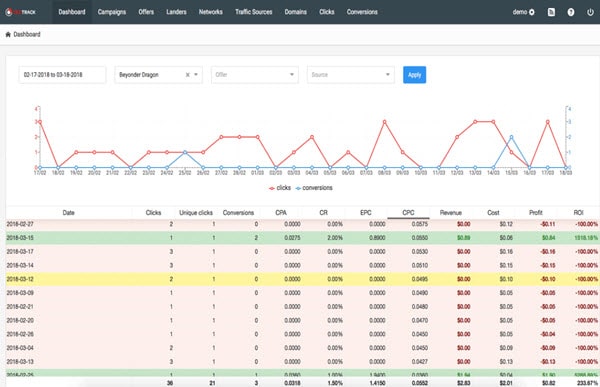600x387 pixels.
Task: Toggle the conversions series in legend
Action: 314,188
